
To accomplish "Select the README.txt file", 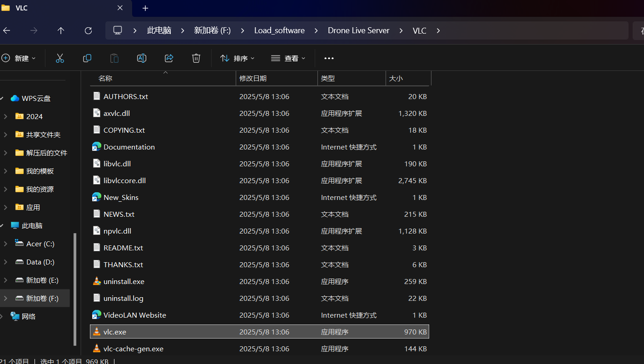I will click(x=260, y=248).
